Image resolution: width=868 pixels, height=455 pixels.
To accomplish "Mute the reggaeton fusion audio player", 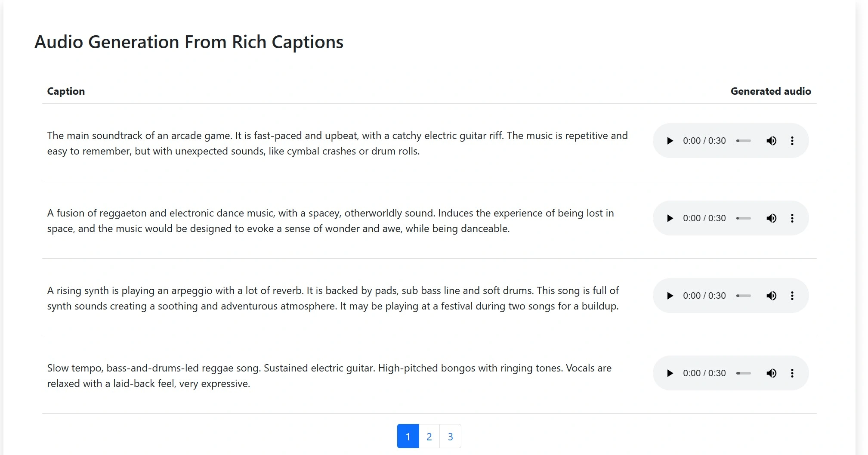I will click(x=771, y=218).
